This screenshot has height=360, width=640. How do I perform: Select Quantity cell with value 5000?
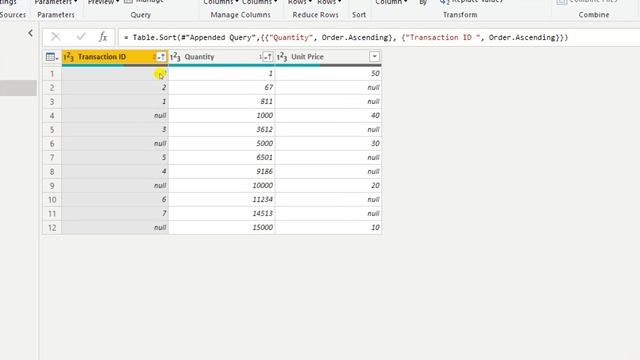[222, 144]
